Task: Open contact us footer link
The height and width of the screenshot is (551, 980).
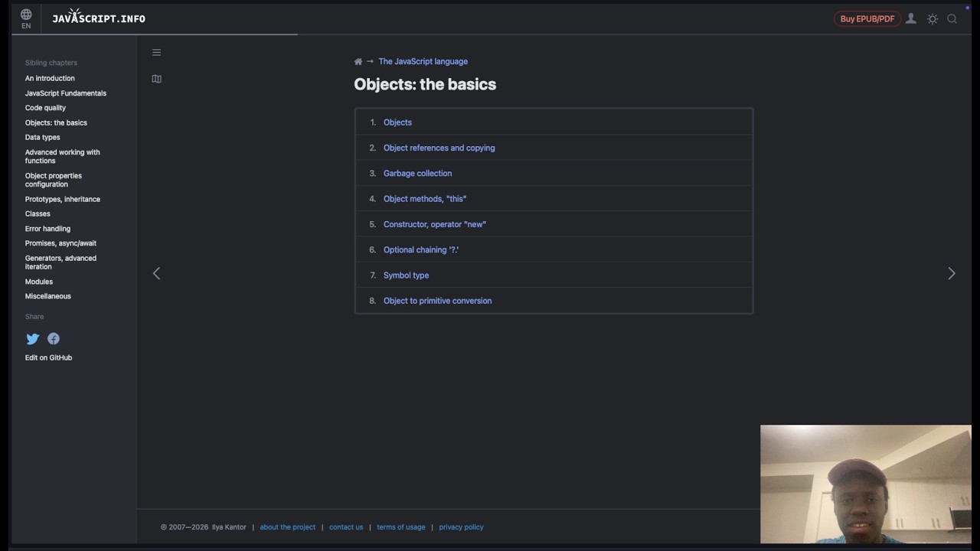Action: point(346,527)
